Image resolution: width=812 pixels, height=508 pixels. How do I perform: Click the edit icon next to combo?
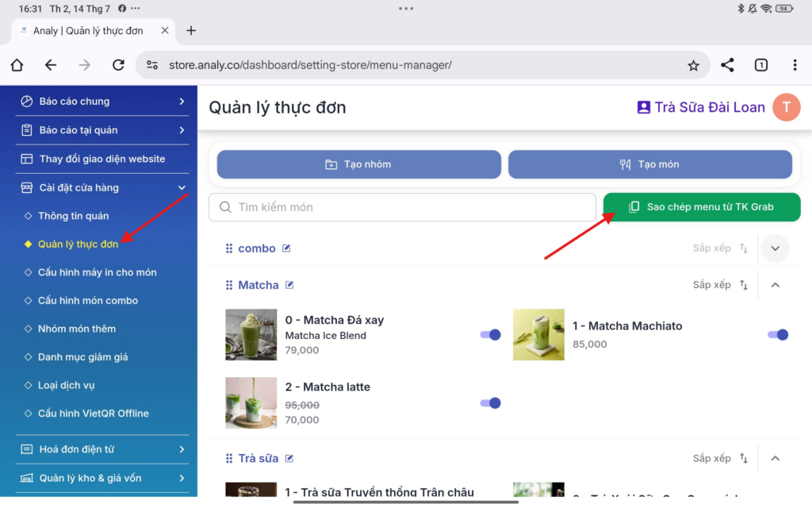click(286, 248)
